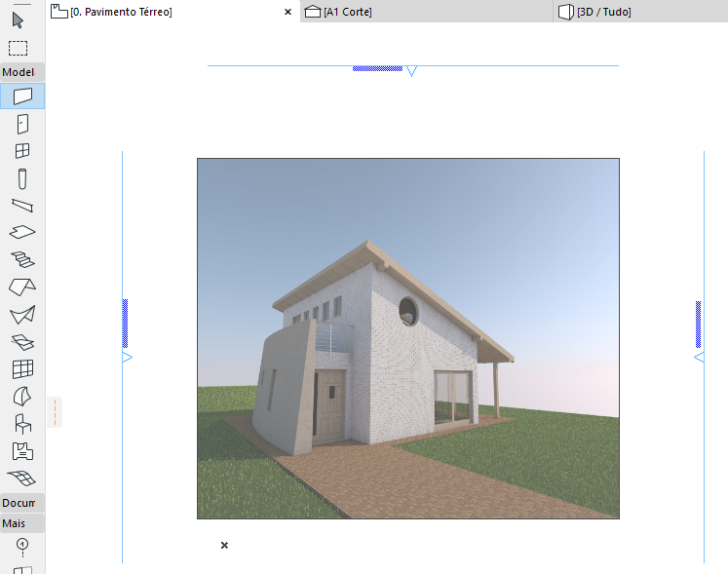This screenshot has height=574, width=728.
Task: Select the Morph tool
Action: [x=22, y=397]
